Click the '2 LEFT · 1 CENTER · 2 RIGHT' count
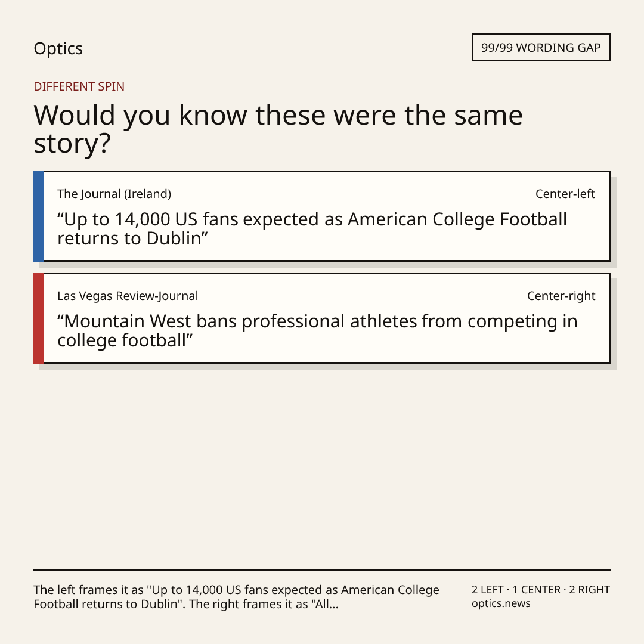The width and height of the screenshot is (644, 644). pyautogui.click(x=541, y=590)
